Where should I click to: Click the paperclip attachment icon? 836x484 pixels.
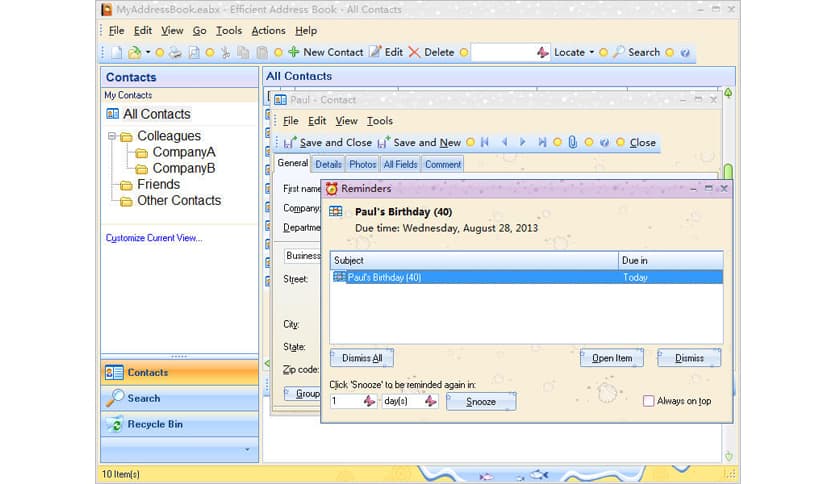click(573, 142)
